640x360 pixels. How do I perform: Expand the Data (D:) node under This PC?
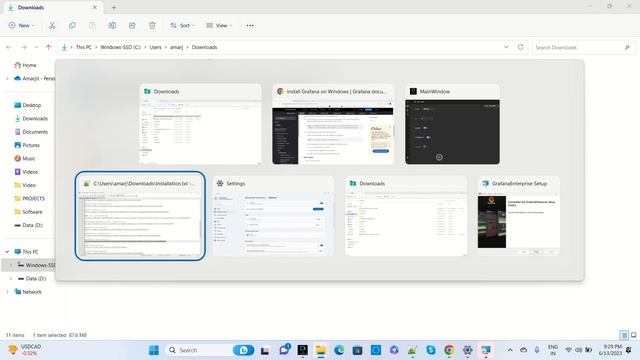[11, 278]
